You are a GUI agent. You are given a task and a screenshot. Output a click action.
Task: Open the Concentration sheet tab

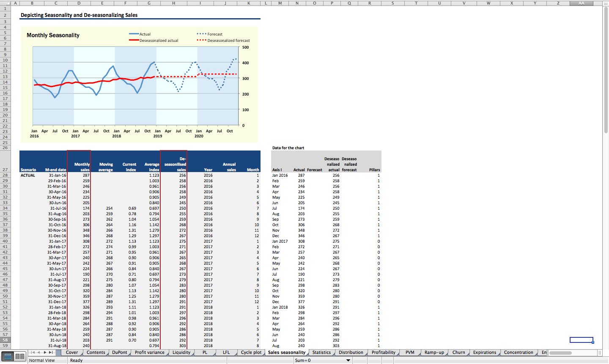pos(518,352)
